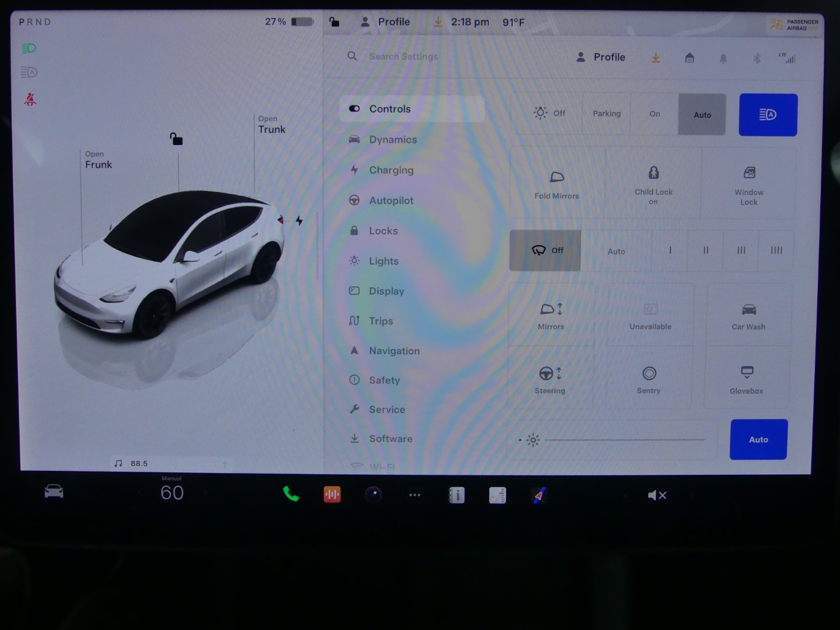Open notifications bell icon

tap(723, 58)
